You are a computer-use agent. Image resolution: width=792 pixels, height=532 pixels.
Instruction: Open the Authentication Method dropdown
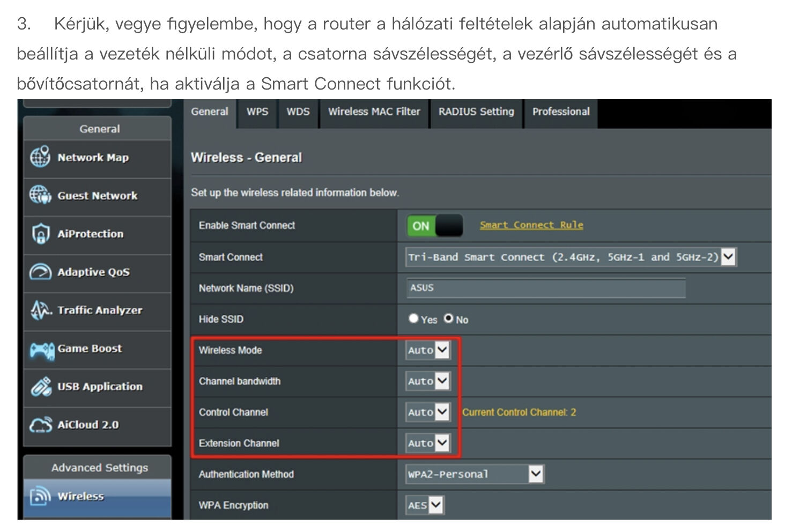(475, 474)
